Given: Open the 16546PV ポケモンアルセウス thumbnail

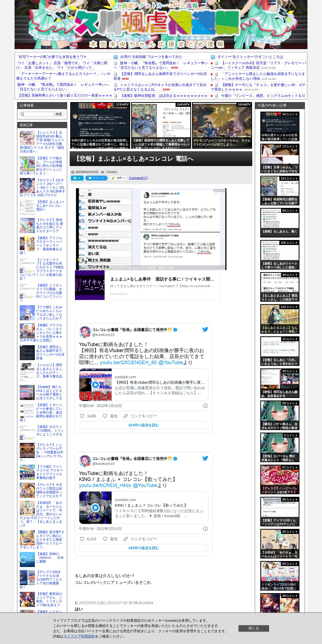Looking at the screenshot, I should pos(222,125).
